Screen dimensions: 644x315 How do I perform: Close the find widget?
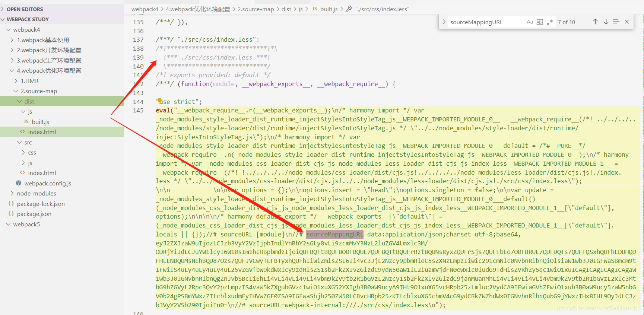point(627,22)
